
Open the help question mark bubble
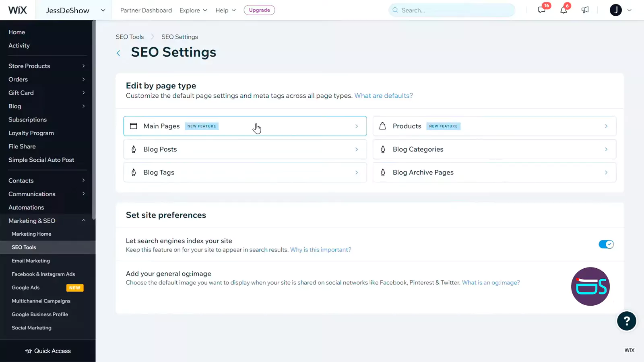coord(627,321)
